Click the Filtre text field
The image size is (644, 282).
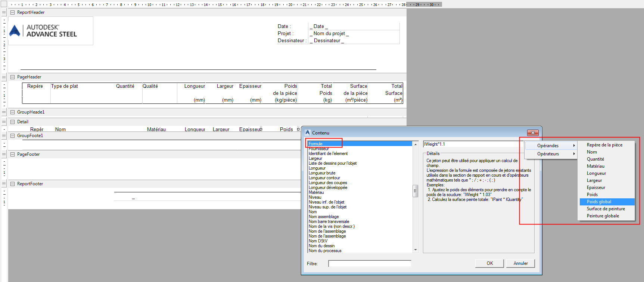370,264
